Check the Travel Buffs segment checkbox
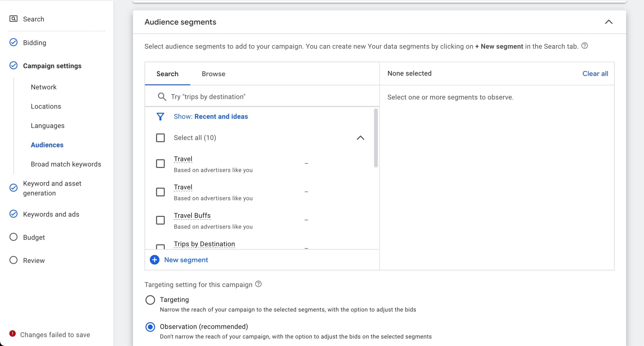The width and height of the screenshot is (644, 346). (x=160, y=220)
